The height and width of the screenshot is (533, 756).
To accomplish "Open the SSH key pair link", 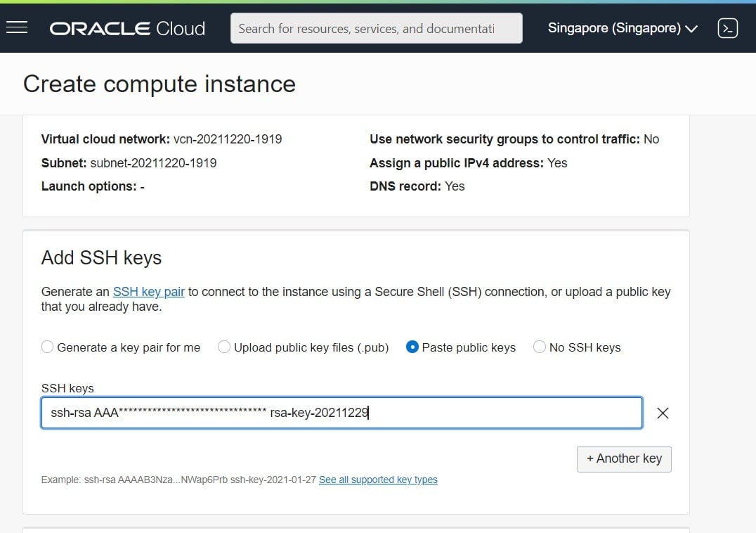I will tap(148, 292).
